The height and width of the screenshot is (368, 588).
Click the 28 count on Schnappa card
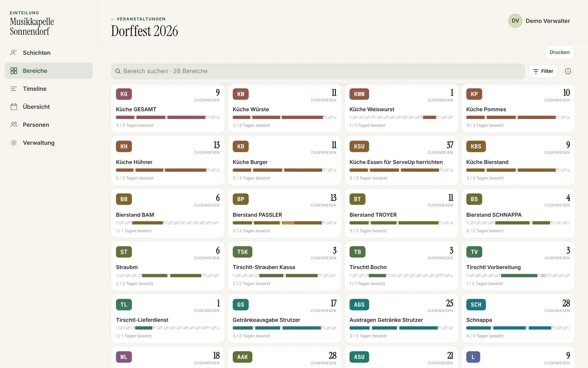566,303
